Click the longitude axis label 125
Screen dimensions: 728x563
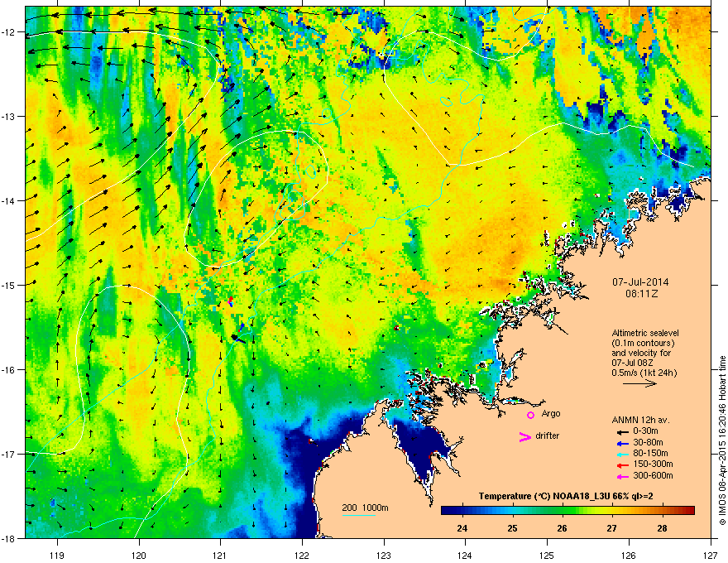pyautogui.click(x=547, y=555)
